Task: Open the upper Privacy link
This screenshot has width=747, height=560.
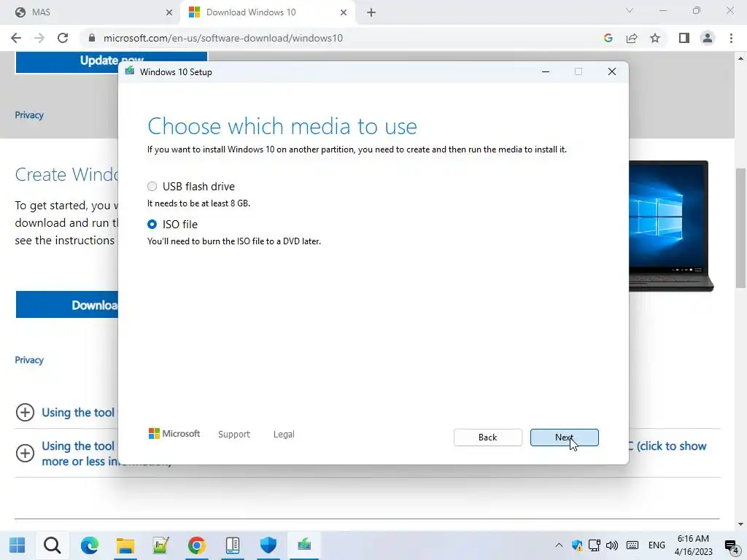Action: [29, 115]
